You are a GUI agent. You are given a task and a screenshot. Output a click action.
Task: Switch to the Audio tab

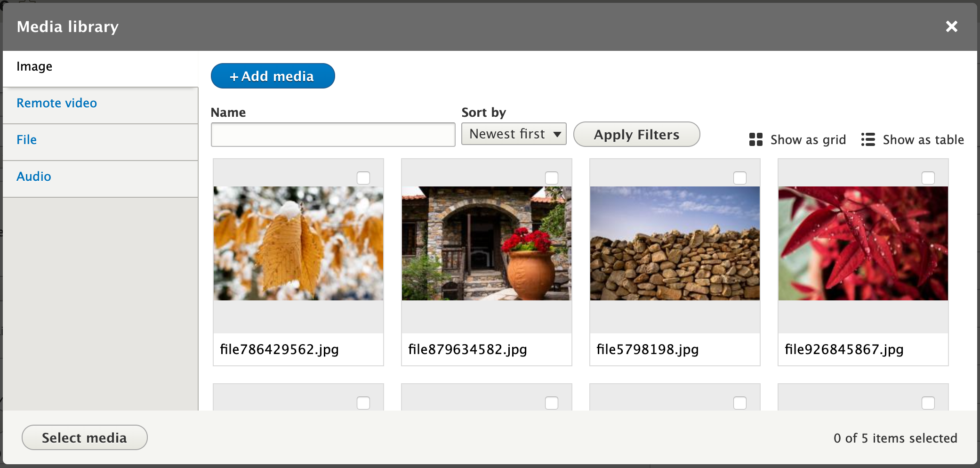tap(33, 177)
